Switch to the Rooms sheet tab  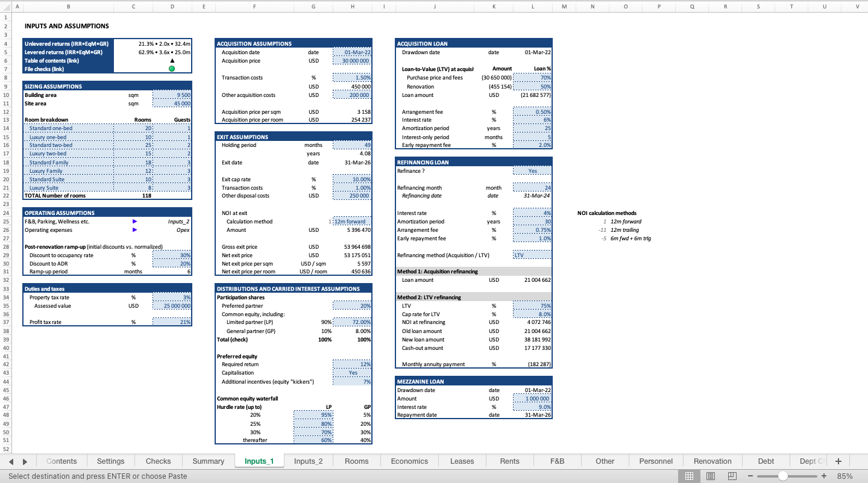pos(357,461)
